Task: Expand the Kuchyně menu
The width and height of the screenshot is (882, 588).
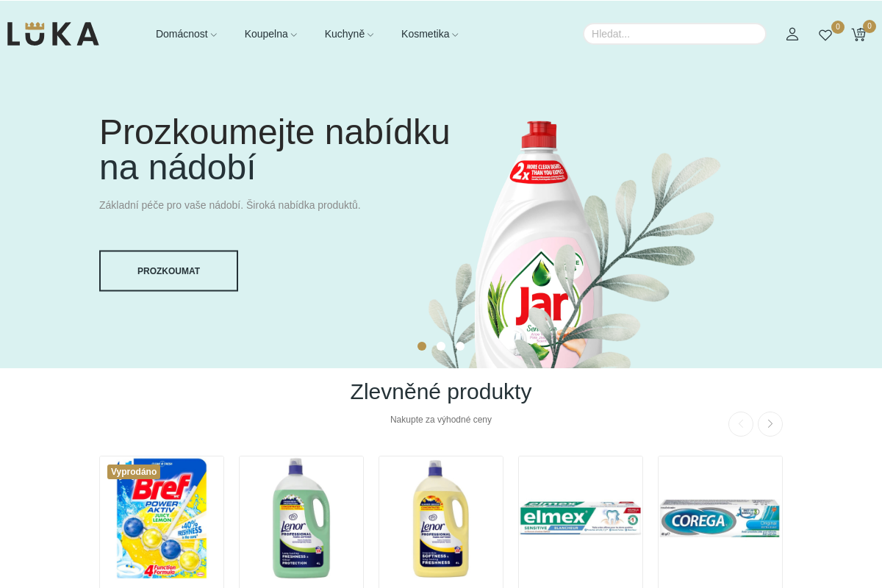Action: pyautogui.click(x=349, y=34)
